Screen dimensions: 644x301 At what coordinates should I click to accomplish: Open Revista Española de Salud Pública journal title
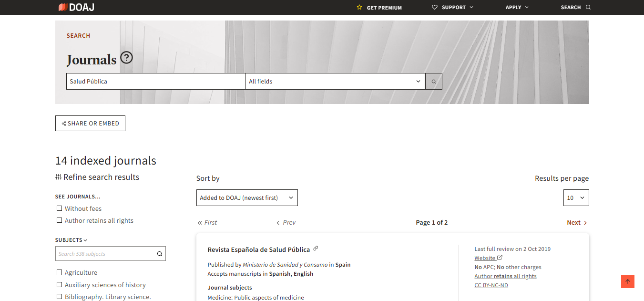[x=259, y=249]
